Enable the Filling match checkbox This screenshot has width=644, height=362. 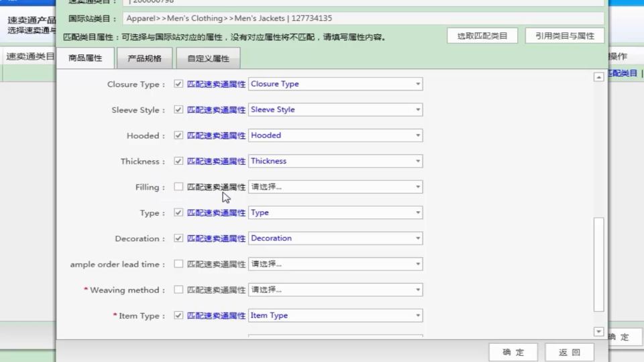pos(178,187)
